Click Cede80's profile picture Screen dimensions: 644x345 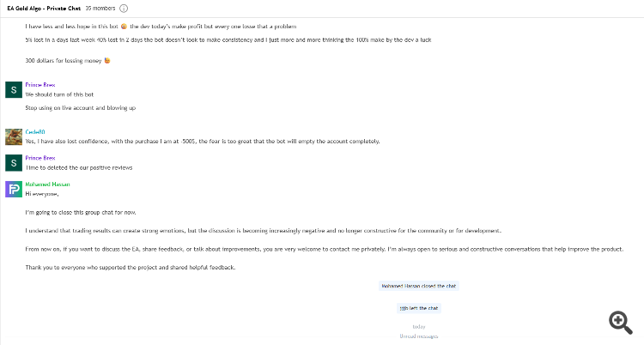click(x=13, y=136)
